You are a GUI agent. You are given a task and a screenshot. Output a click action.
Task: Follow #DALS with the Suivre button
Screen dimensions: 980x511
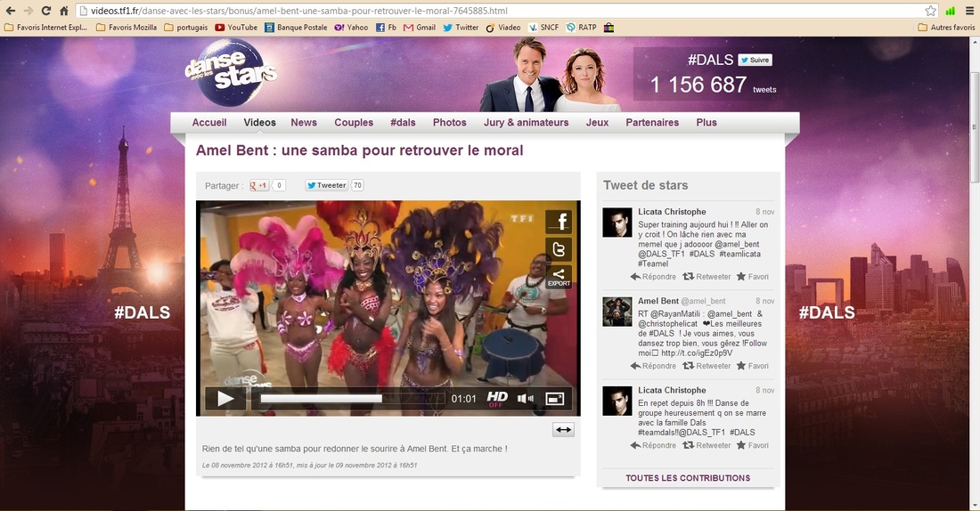pos(755,60)
